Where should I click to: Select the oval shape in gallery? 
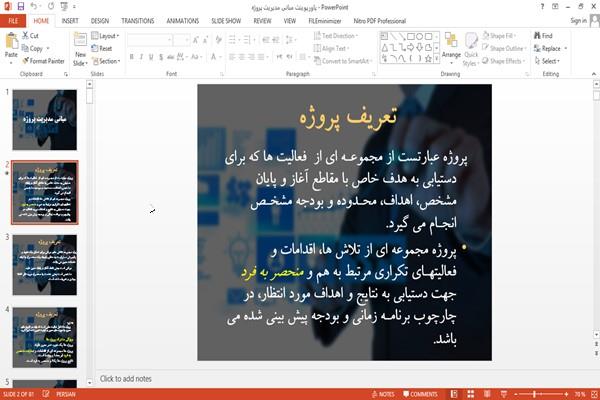pyautogui.click(x=419, y=37)
